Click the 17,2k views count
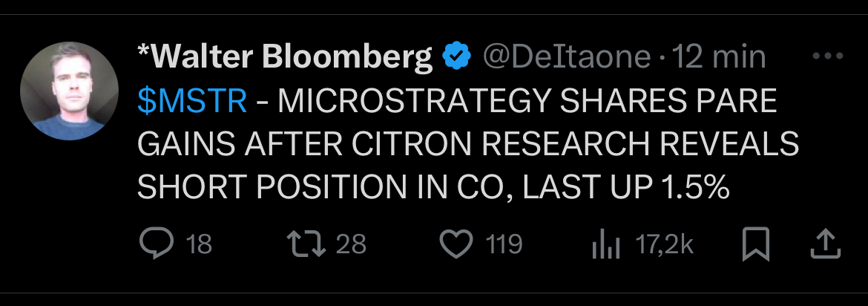The width and height of the screenshot is (868, 306). click(x=665, y=244)
